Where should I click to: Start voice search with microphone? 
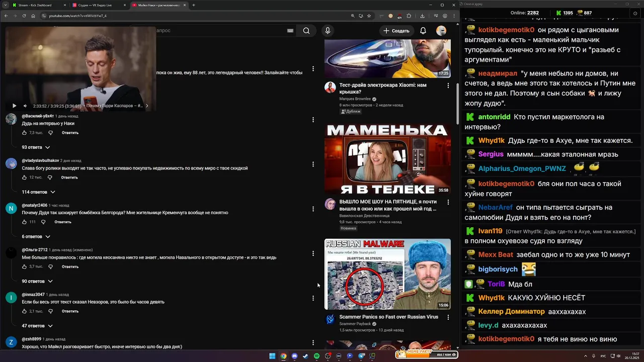[x=328, y=31]
